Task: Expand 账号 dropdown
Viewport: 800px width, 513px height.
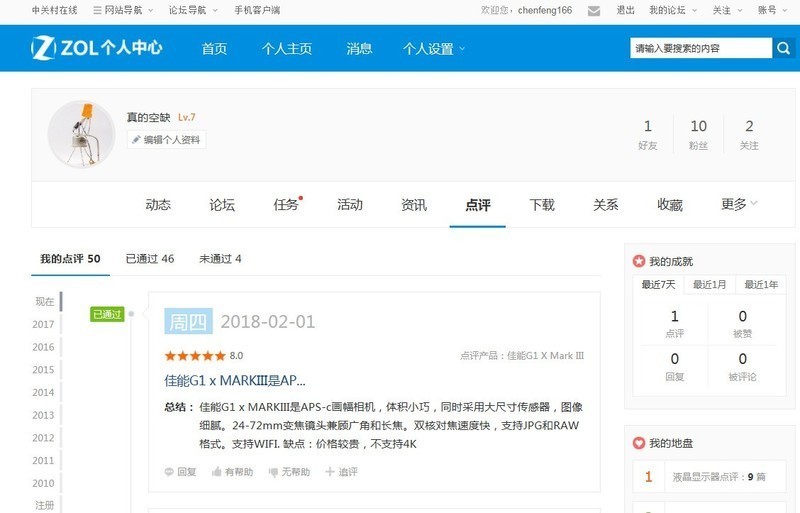Action: (x=785, y=11)
